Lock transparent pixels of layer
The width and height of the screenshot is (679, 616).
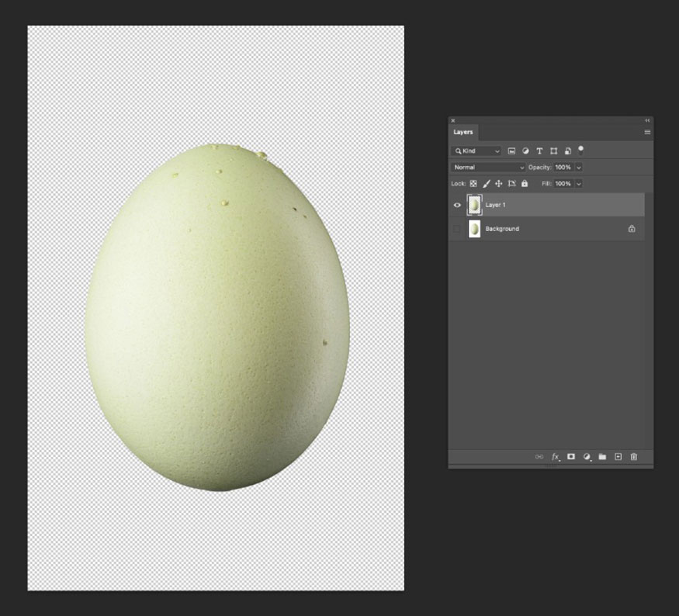click(x=473, y=184)
